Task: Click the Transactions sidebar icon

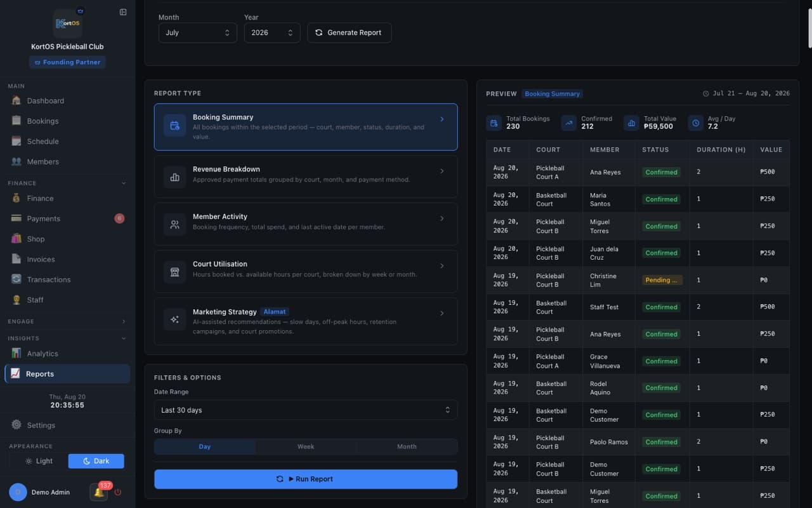Action: 16,279
